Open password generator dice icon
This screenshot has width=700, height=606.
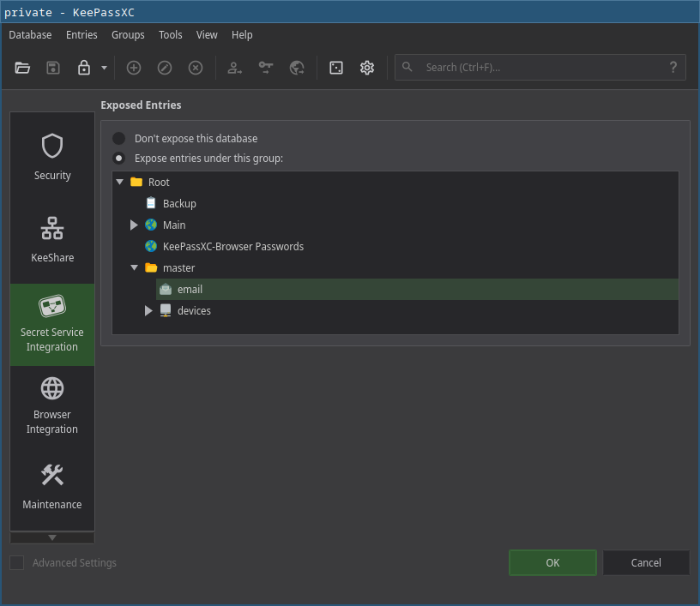pos(336,68)
